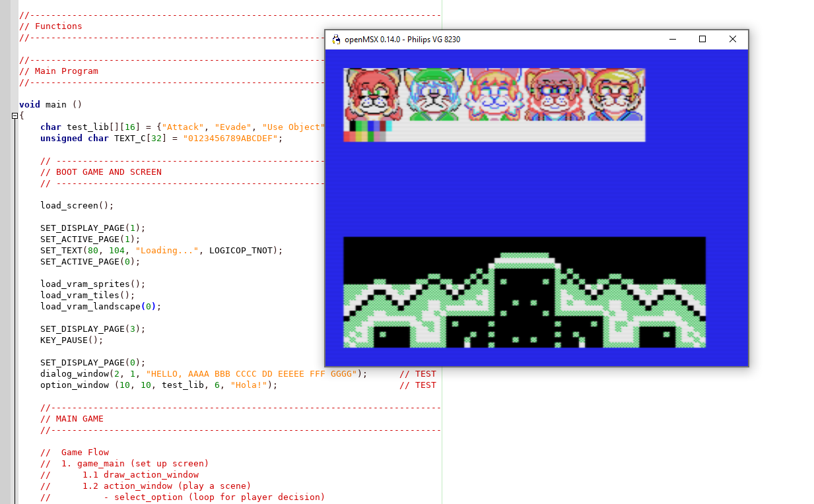This screenshot has width=814, height=504.
Task: Click the "Hola!" string literal
Action: (249, 385)
